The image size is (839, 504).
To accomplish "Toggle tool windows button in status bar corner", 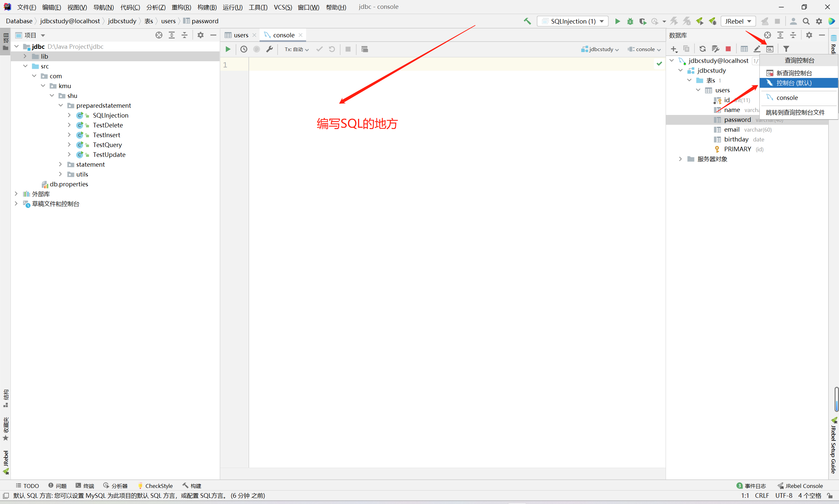I will pyautogui.click(x=6, y=495).
